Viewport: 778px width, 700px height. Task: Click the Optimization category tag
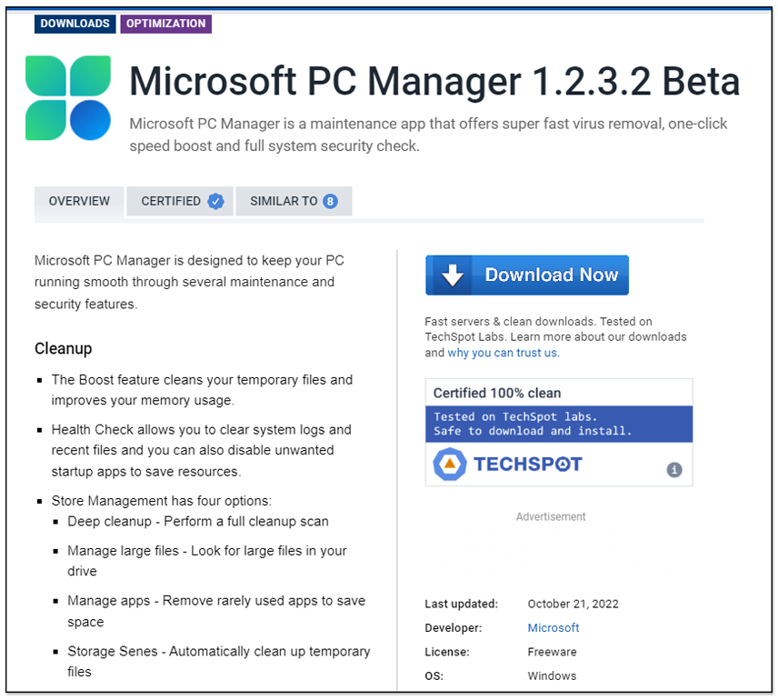pyautogui.click(x=165, y=24)
